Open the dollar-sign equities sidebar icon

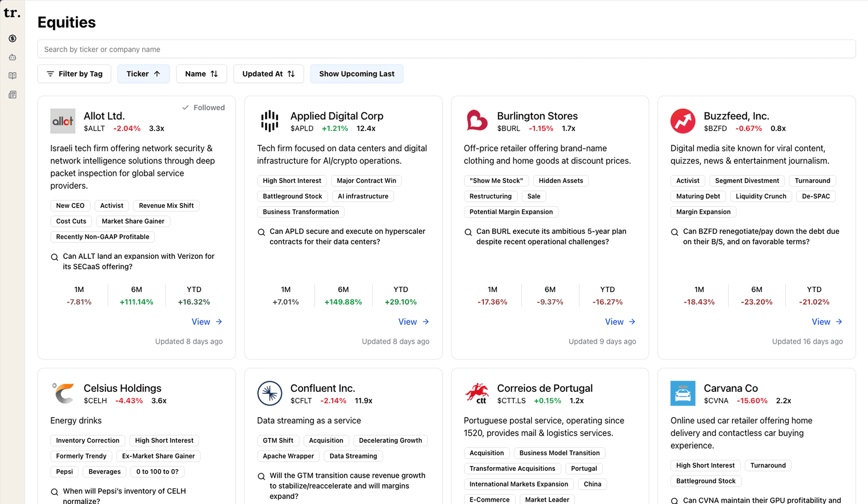pyautogui.click(x=12, y=38)
